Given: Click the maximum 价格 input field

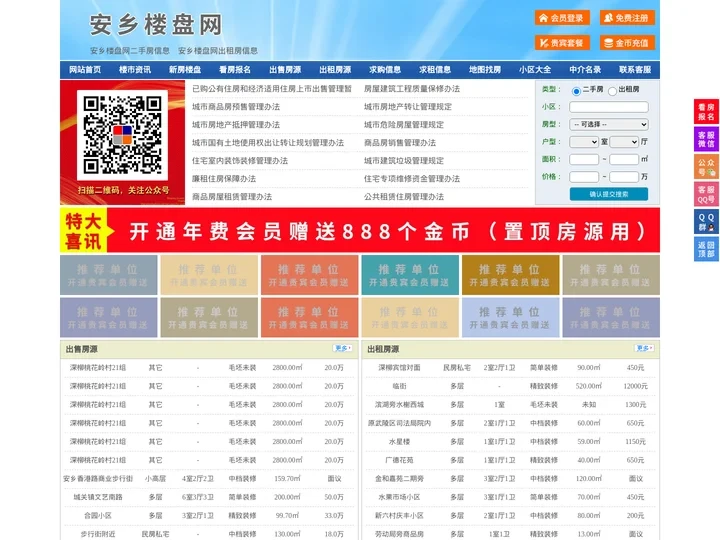Looking at the screenshot, I should 624,177.
